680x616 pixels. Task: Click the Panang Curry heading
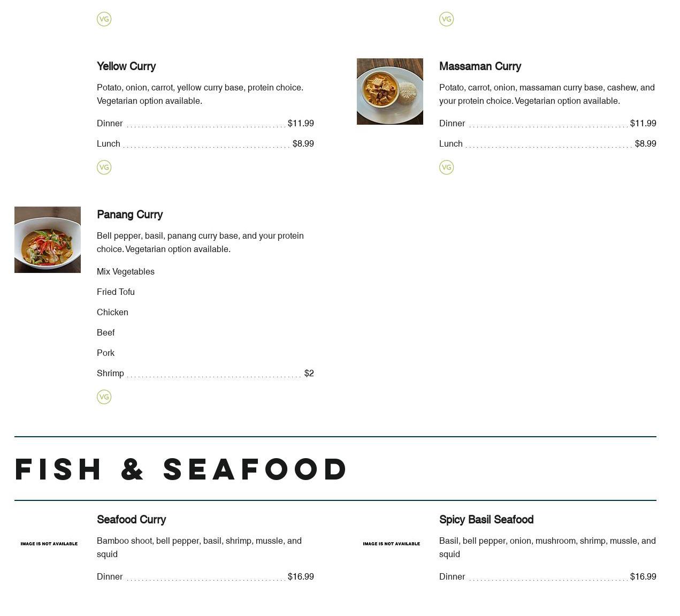click(129, 215)
